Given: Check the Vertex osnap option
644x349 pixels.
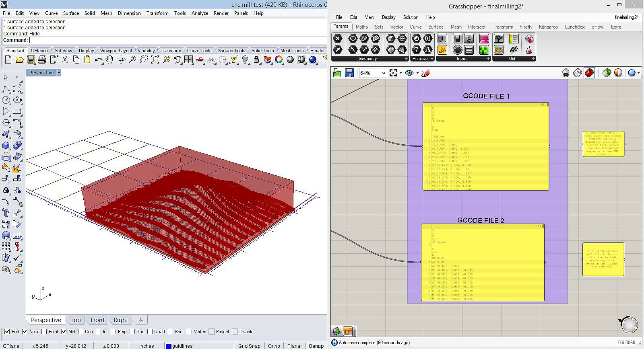Looking at the screenshot, I should pyautogui.click(x=190, y=332).
